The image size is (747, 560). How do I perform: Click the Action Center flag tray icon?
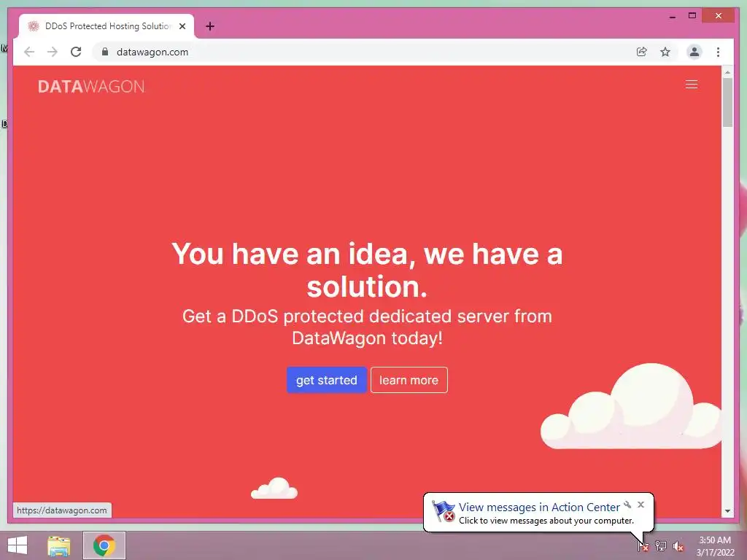pos(643,546)
